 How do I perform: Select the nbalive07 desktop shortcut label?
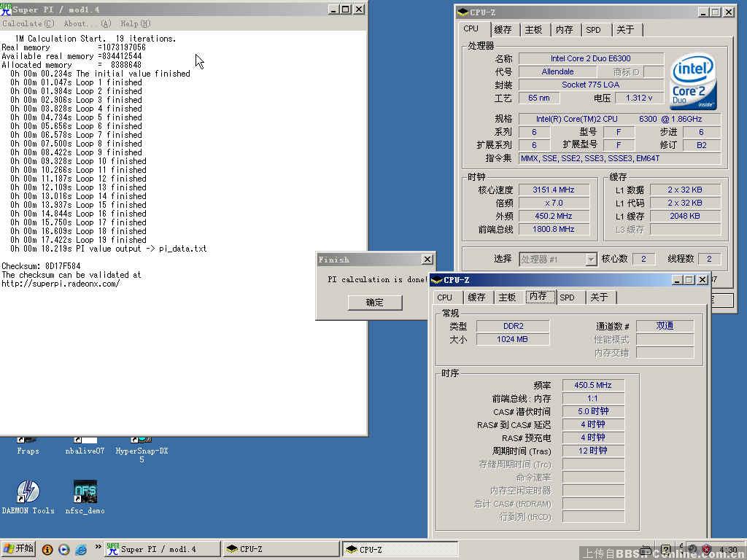tap(85, 451)
